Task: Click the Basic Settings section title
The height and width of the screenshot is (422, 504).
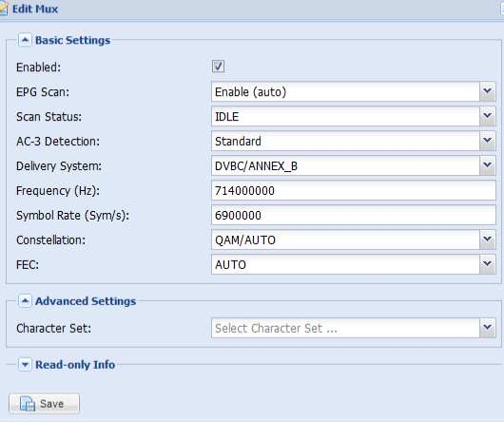Action: point(72,40)
